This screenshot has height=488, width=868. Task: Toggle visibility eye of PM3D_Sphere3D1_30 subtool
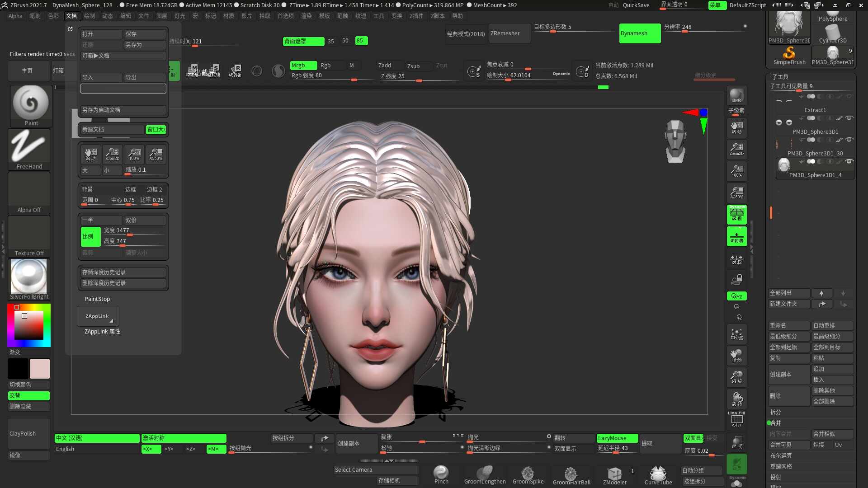point(849,140)
